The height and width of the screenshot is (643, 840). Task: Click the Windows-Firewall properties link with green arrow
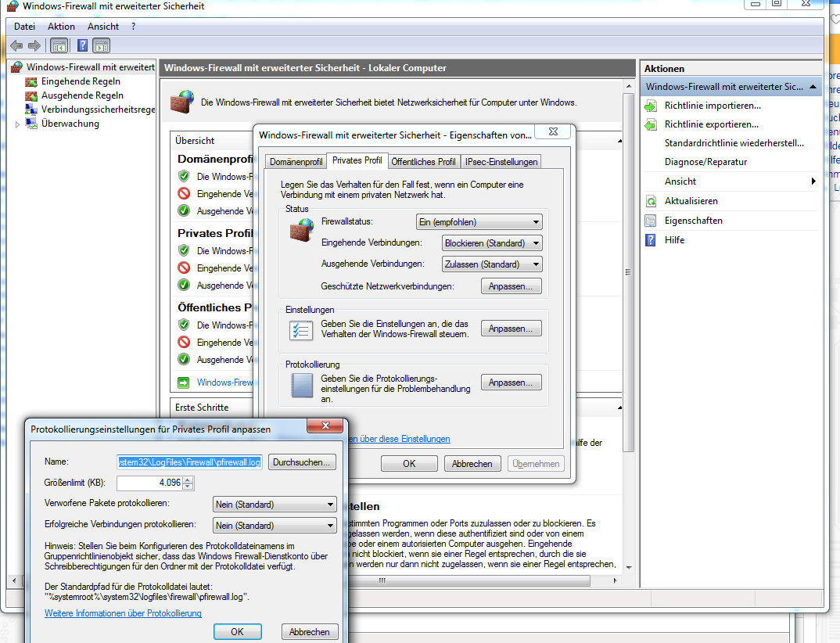pyautogui.click(x=224, y=382)
